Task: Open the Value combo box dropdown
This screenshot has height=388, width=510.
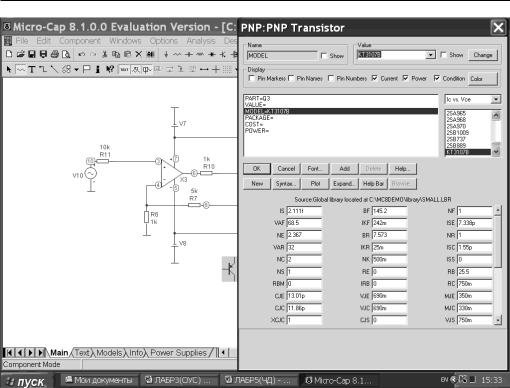Action: pos(431,55)
